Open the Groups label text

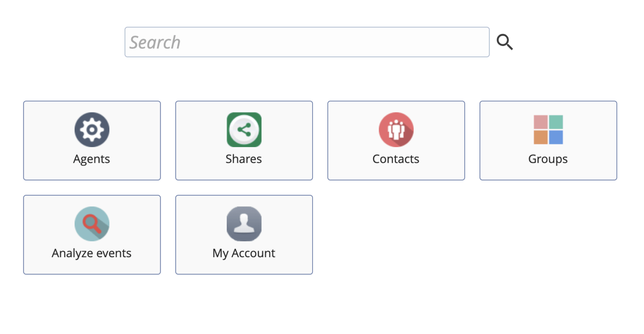point(548,159)
